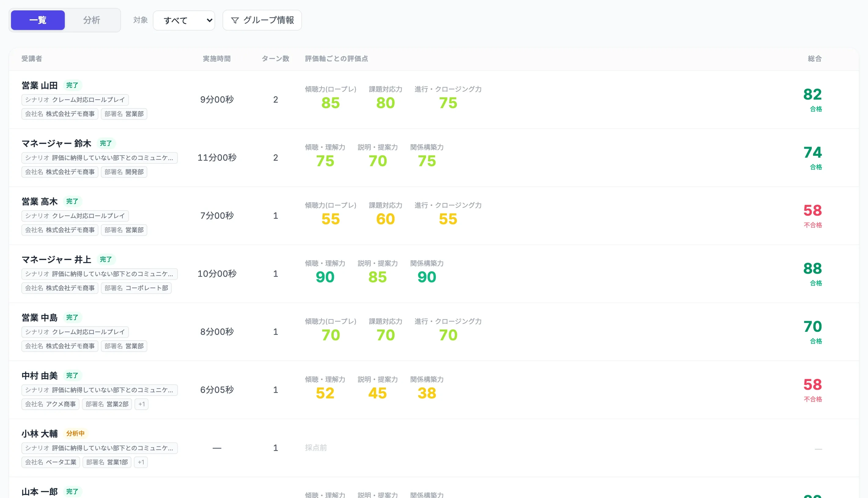Click 不合格 label in 営業 高木's row
Viewport: 868px width, 498px height.
pyautogui.click(x=813, y=225)
